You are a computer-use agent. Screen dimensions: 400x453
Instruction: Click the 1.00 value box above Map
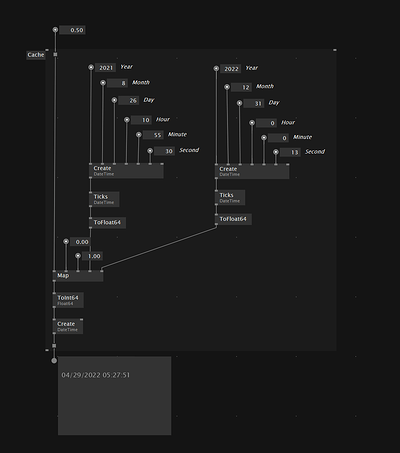92,256
